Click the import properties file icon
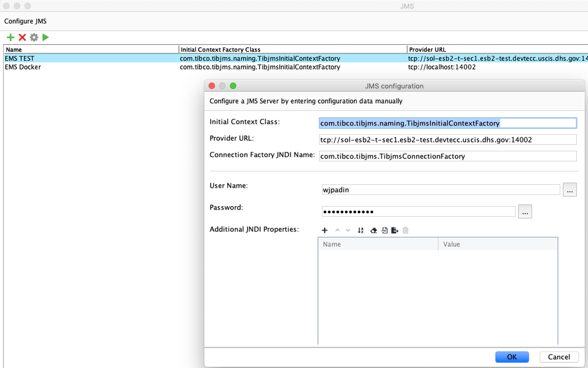588x368 pixels. coord(384,230)
